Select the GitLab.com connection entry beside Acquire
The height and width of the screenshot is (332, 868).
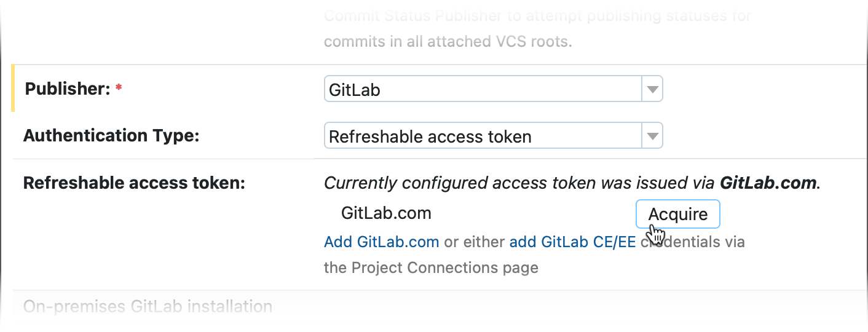[x=386, y=213]
